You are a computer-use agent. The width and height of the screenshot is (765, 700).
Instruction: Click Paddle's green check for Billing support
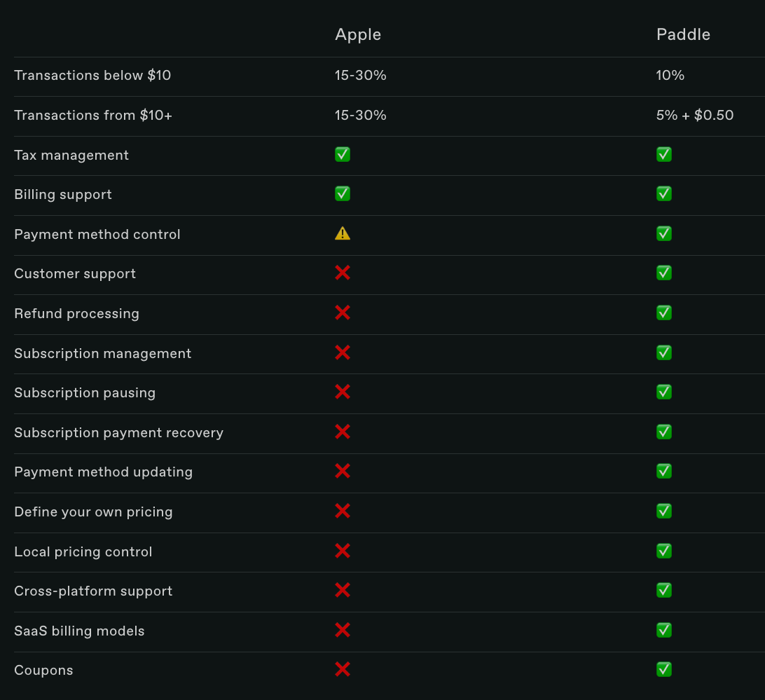coord(664,193)
